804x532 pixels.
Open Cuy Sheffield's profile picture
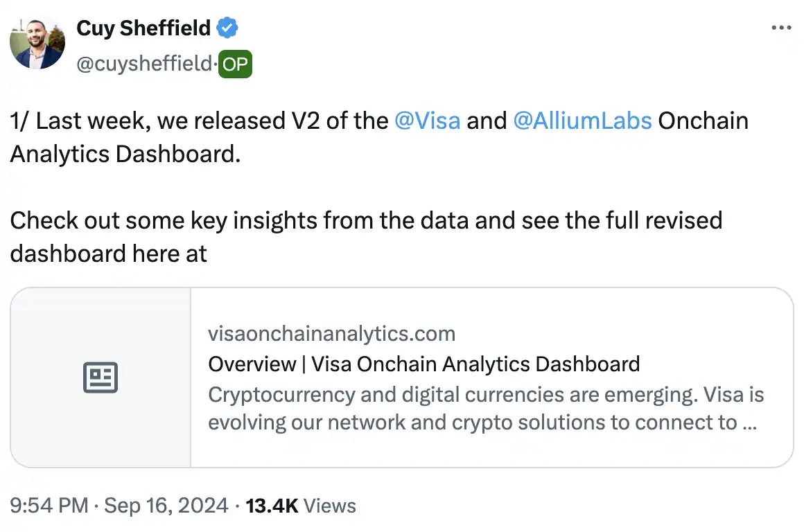[37, 41]
